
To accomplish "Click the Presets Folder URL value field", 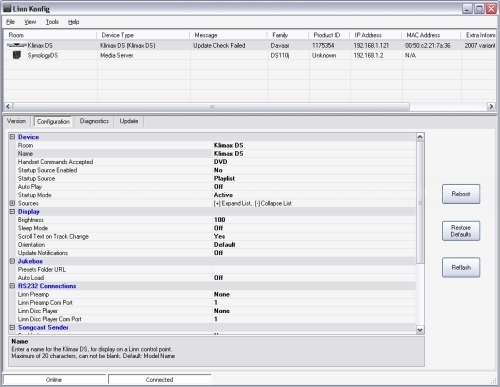I will (314, 269).
